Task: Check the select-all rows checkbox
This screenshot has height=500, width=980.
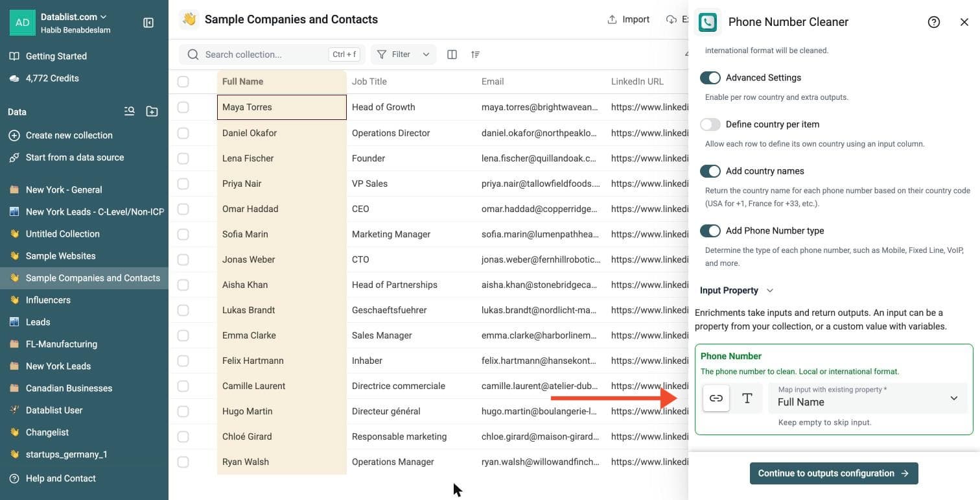Action: 183,82
